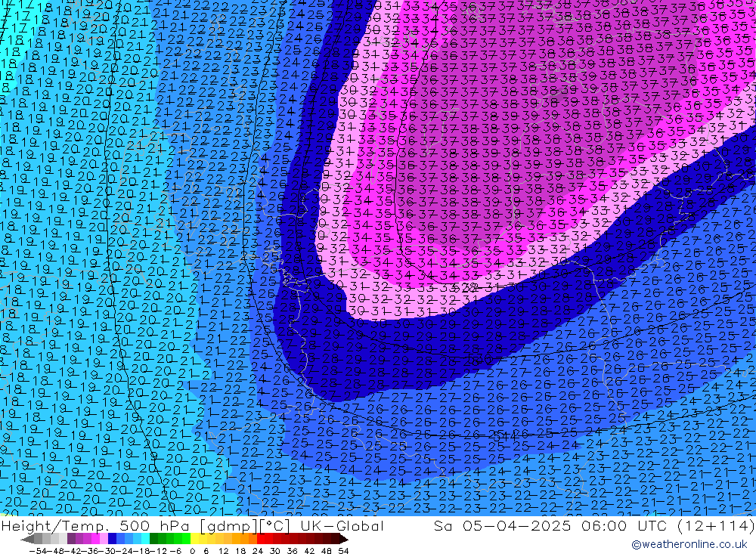Image resolution: width=756 pixels, height=554 pixels.
Task: Click the cyan legend swatch above -18
Action: point(145,539)
